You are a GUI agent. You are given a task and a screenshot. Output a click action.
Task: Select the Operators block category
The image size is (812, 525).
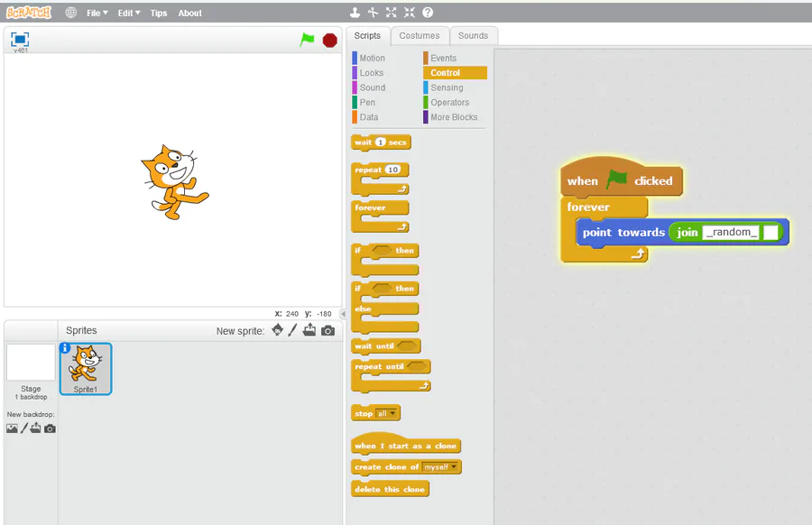coord(449,103)
